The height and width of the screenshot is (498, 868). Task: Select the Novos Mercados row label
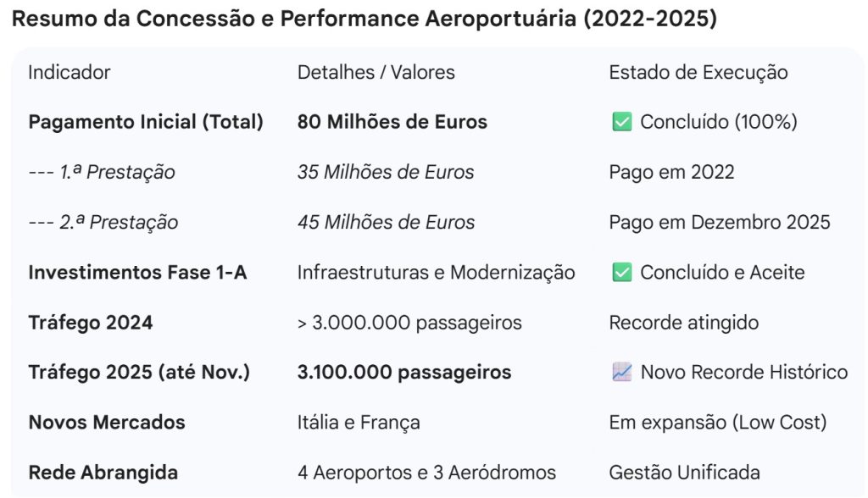[x=107, y=423]
